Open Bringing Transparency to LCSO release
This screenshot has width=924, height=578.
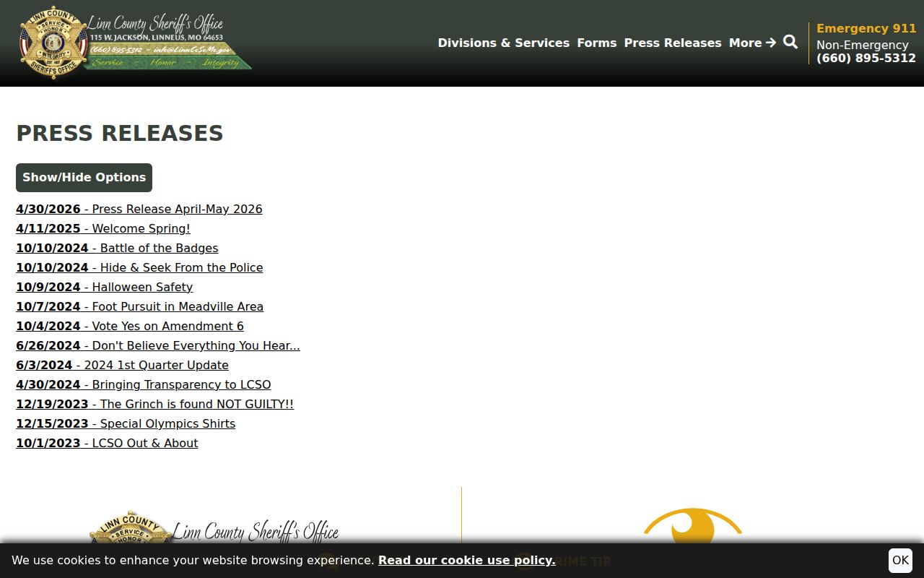tap(144, 384)
